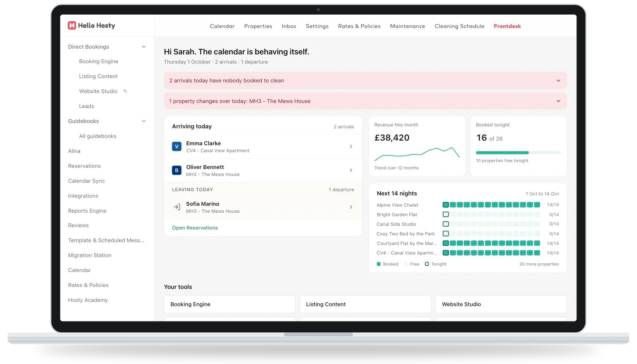Image resolution: width=637 pixels, height=364 pixels.
Task: Open Oliver Bennett's arrival via chevron arrow
Action: (x=351, y=170)
